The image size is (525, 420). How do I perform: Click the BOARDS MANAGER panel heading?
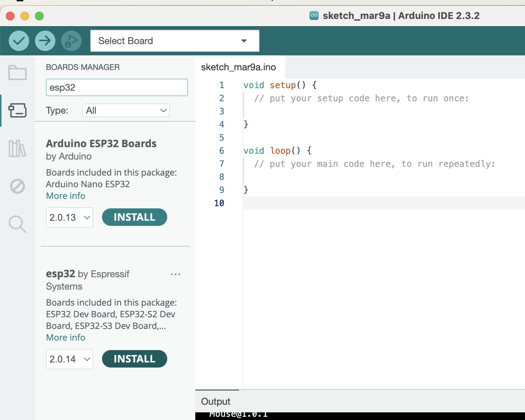[83, 67]
